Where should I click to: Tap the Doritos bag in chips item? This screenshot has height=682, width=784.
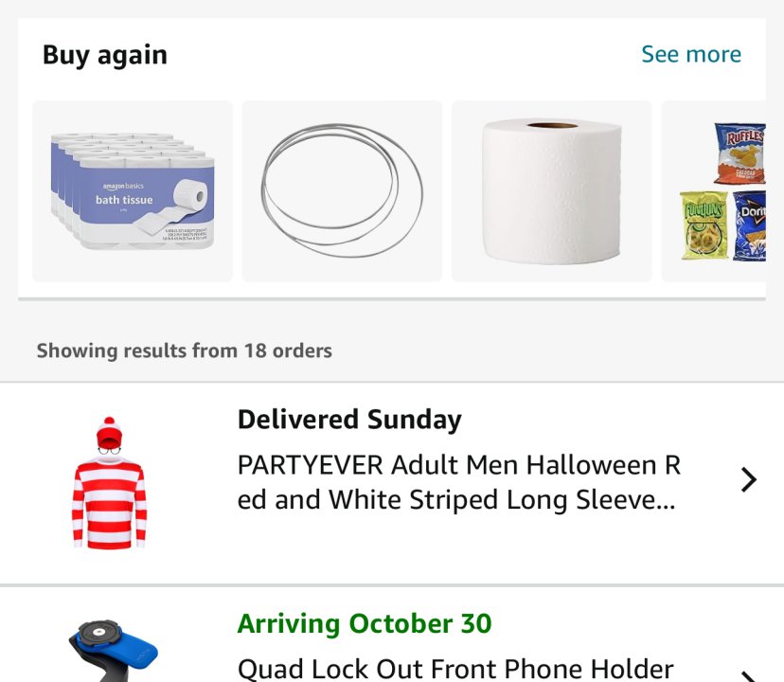pos(750,225)
